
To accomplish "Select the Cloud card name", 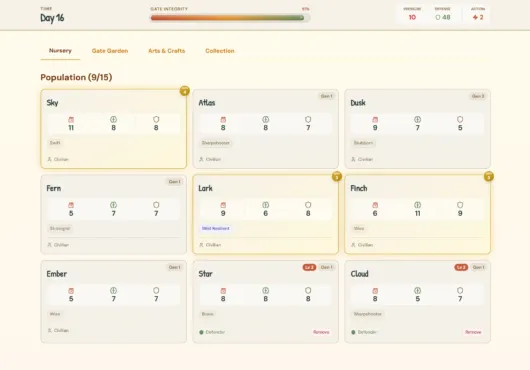I will click(360, 274).
